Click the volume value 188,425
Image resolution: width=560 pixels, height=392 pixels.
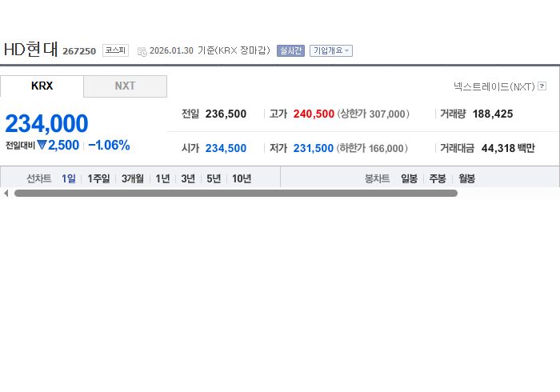[x=493, y=114]
